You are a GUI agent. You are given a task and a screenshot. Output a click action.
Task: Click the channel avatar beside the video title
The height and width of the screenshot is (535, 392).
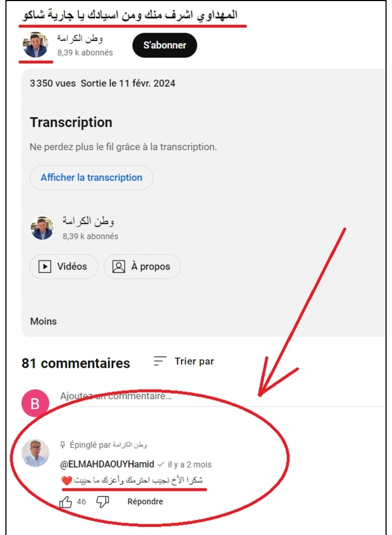(36, 45)
